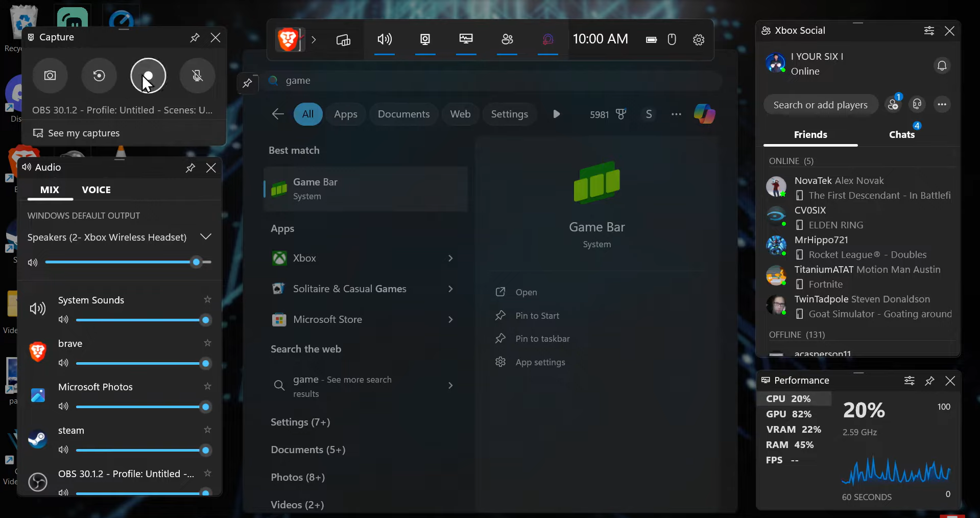Open Game Bar settings gear
The width and height of the screenshot is (980, 518).
pyautogui.click(x=699, y=40)
